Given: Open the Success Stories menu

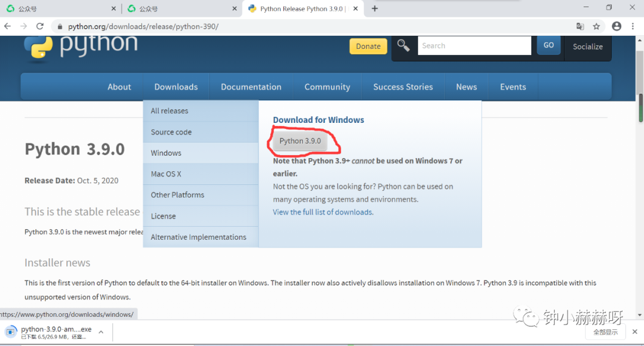Looking at the screenshot, I should [403, 86].
